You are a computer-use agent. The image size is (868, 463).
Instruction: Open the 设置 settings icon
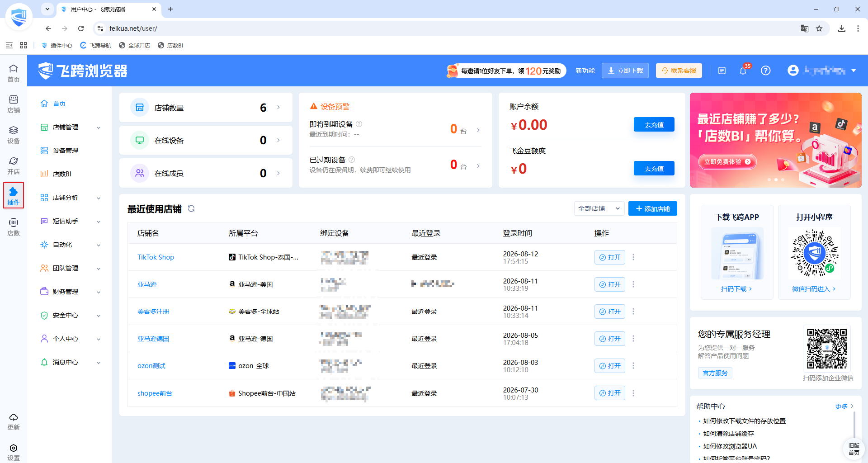point(14,452)
